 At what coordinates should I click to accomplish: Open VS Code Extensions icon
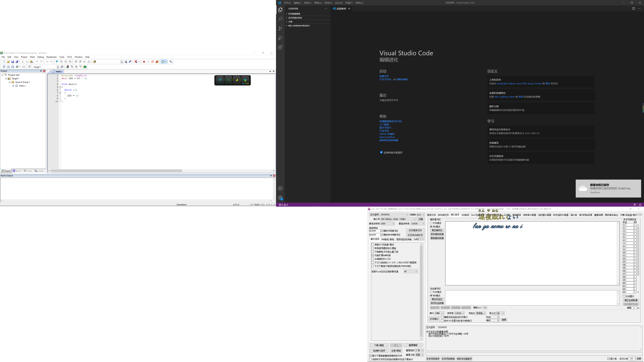click(x=280, y=47)
